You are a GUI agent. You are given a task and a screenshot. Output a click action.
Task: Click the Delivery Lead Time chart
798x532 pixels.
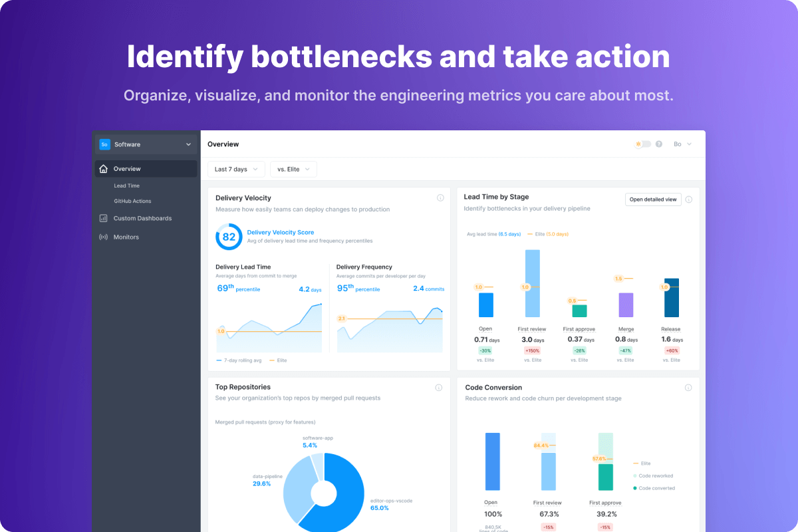tap(269, 327)
